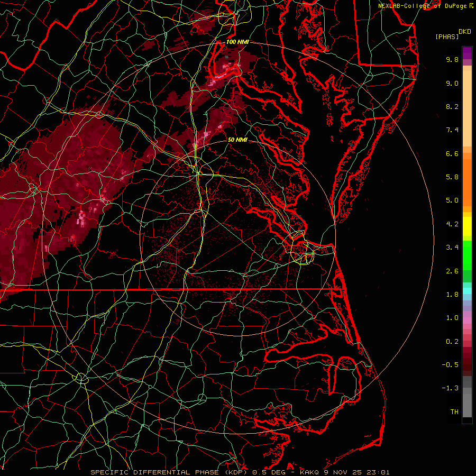Click the 2.6 scale label
Viewport: 476px width, 476px height.
[452, 271]
